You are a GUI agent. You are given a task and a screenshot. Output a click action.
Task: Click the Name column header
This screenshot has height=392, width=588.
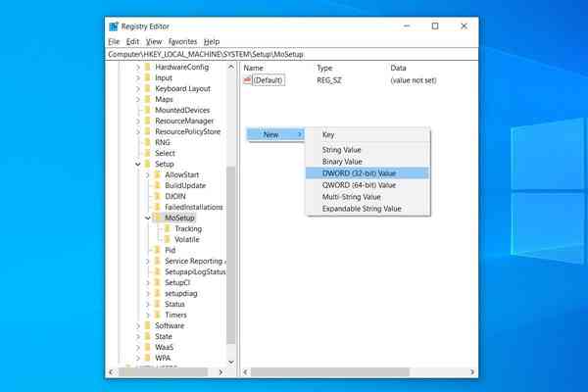click(x=255, y=68)
